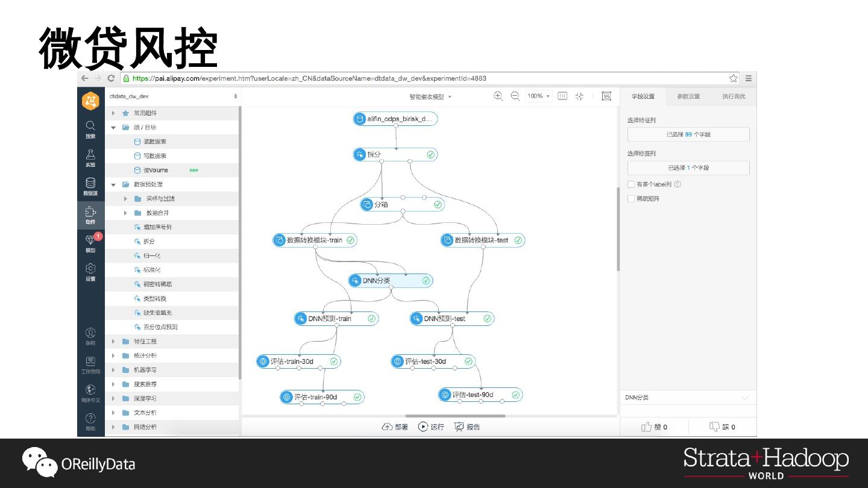868x488 pixels.
Task: Click the browser back arrow
Action: click(85, 78)
